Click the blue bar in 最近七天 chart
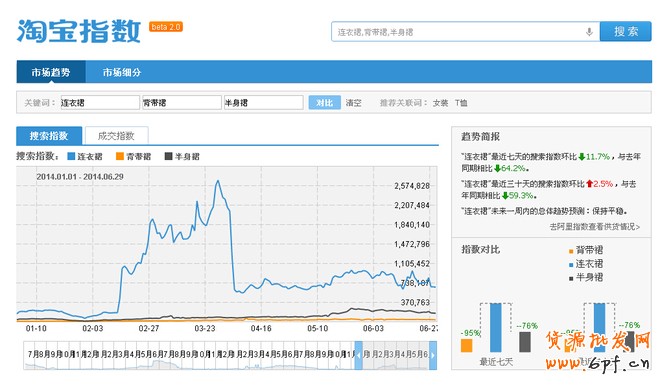Image resolution: width=660 pixels, height=385 pixels. (x=496, y=327)
